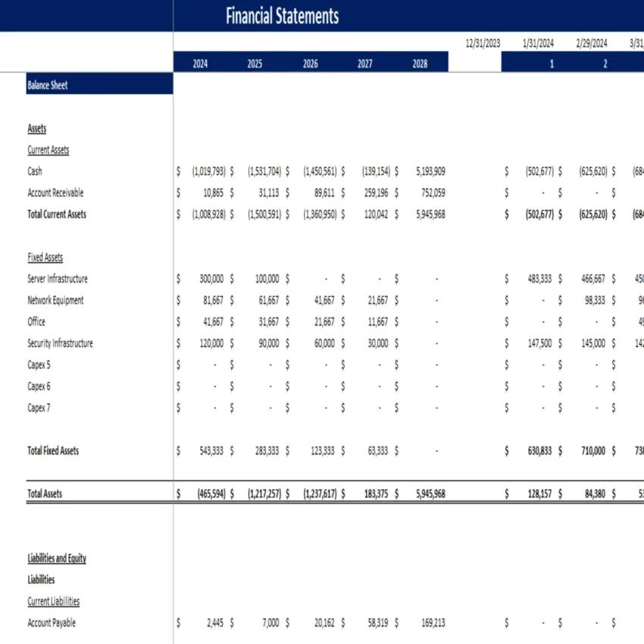Click the Cash row label
644x644 pixels.
click(34, 171)
